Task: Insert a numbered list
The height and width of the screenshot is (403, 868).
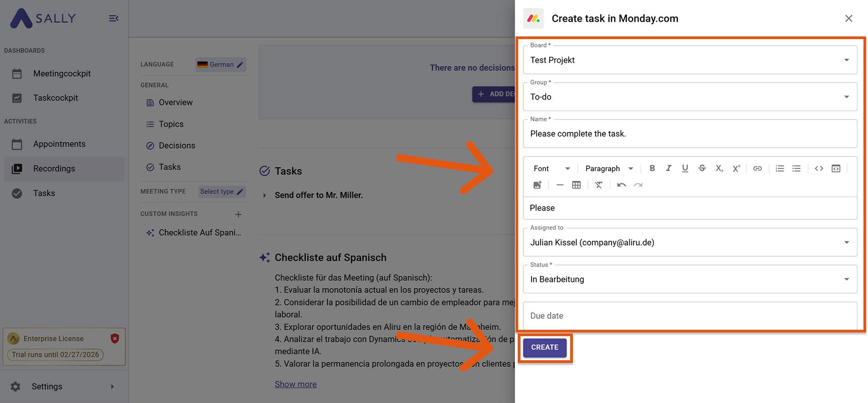Action: (780, 168)
